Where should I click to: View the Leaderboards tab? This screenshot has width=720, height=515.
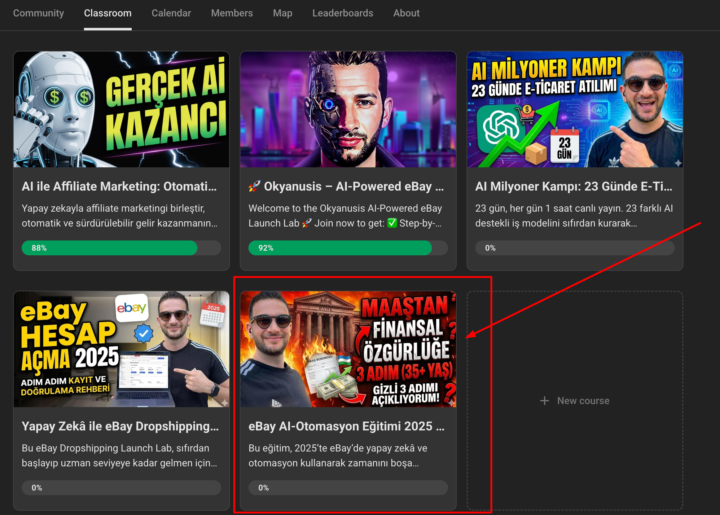coord(343,13)
